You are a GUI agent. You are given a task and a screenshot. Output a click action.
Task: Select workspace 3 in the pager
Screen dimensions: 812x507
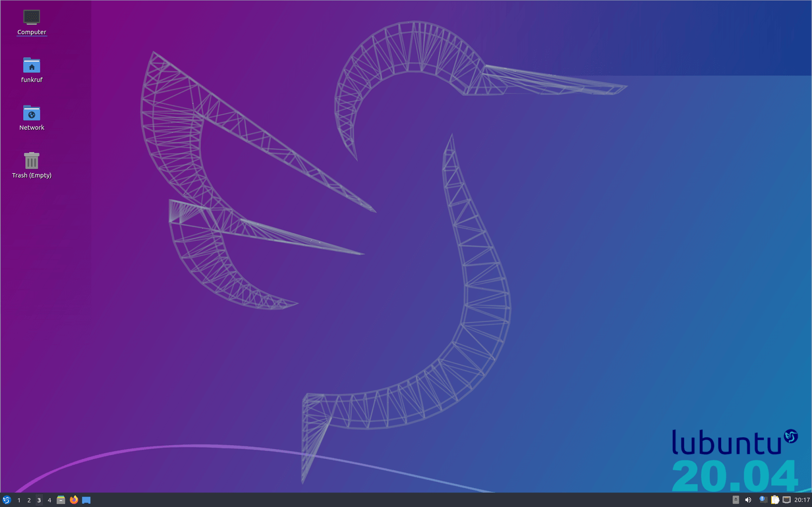click(39, 500)
